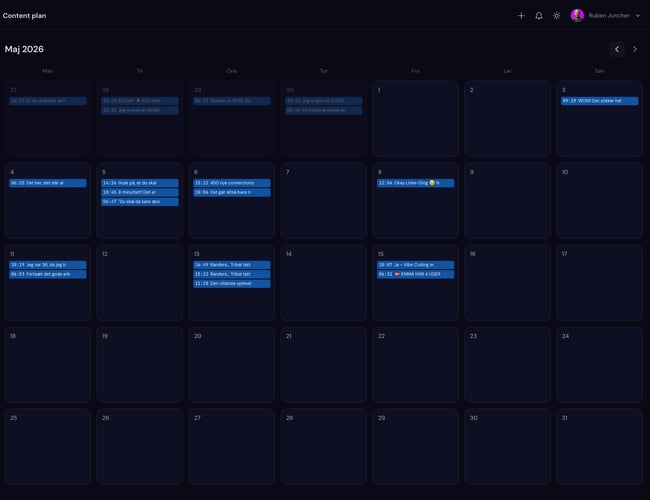The height and width of the screenshot is (500, 650).
Task: Click Ruben Juncher's profile avatar
Action: tap(577, 15)
